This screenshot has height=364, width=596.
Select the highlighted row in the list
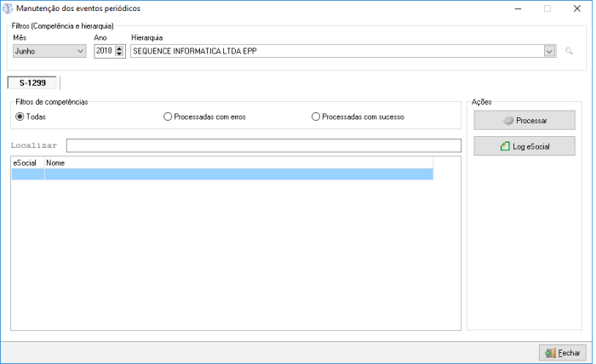click(221, 174)
